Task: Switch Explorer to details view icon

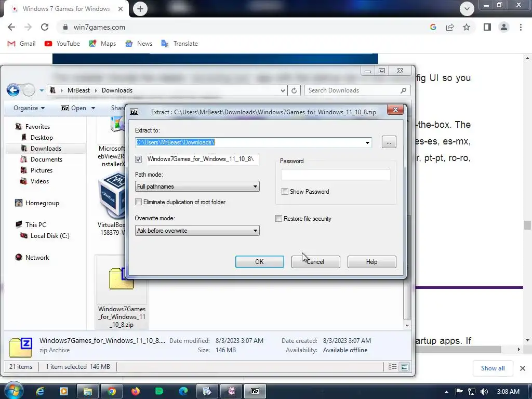Action: (393, 367)
